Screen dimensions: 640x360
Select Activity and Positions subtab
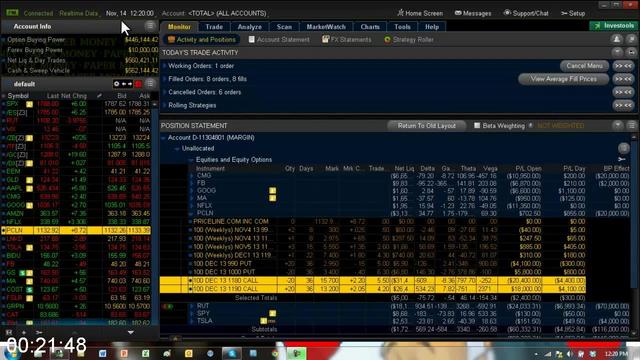tap(202, 40)
